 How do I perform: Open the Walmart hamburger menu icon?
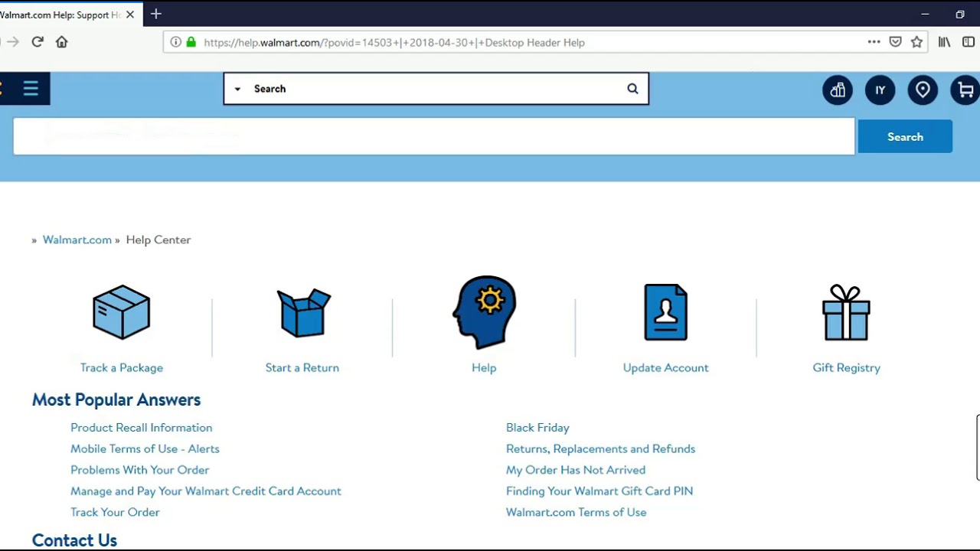tap(31, 89)
